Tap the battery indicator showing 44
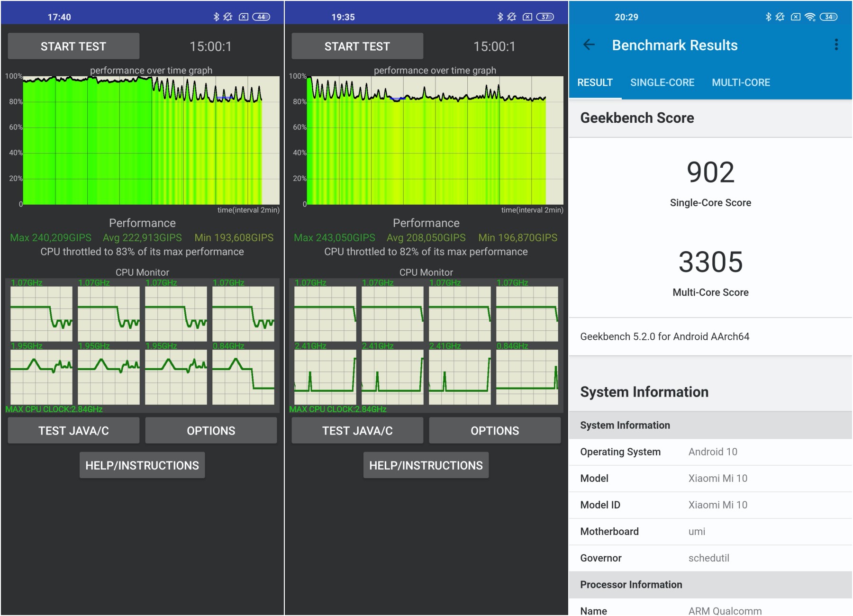Image resolution: width=853 pixels, height=616 pixels. [261, 17]
